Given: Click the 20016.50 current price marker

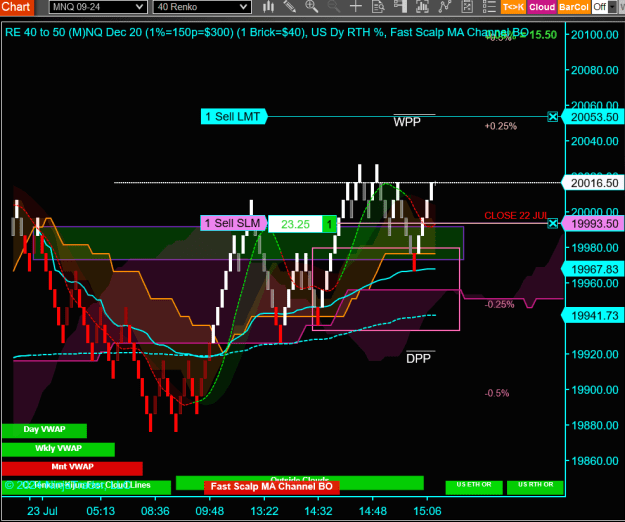Looking at the screenshot, I should pyautogui.click(x=594, y=183).
